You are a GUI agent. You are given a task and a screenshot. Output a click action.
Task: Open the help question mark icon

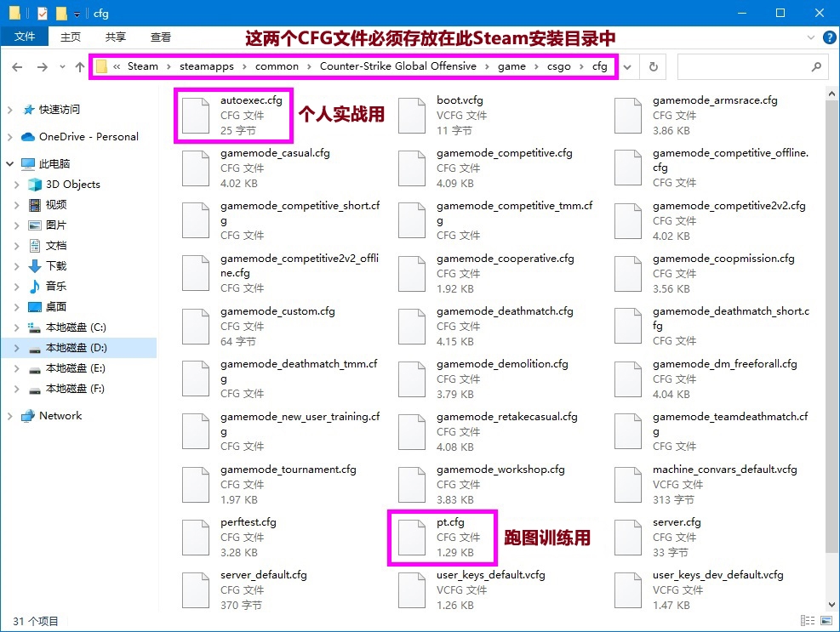pos(829,37)
